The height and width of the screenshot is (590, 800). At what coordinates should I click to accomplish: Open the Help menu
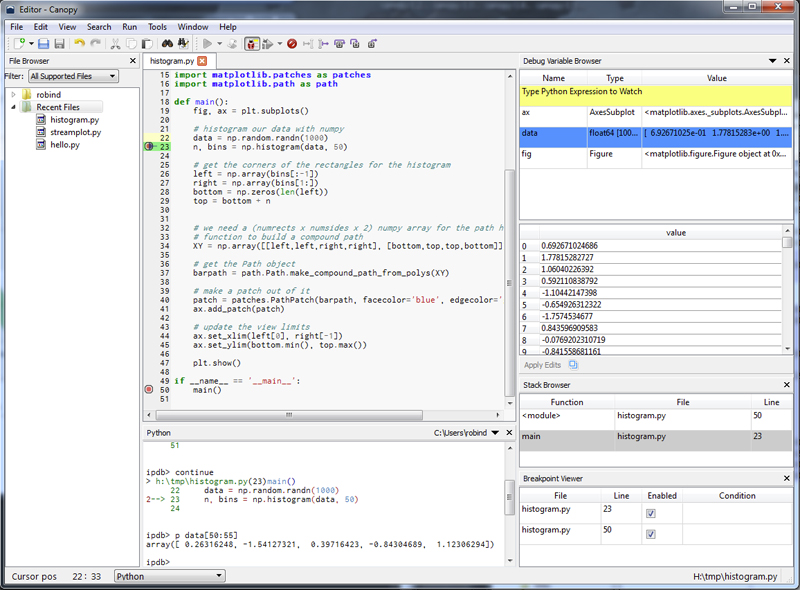tap(228, 27)
